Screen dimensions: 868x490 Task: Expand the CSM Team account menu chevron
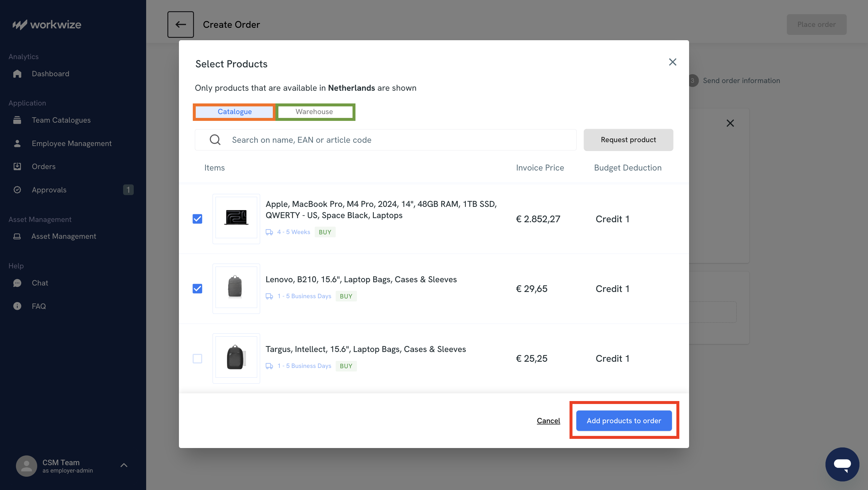click(124, 465)
